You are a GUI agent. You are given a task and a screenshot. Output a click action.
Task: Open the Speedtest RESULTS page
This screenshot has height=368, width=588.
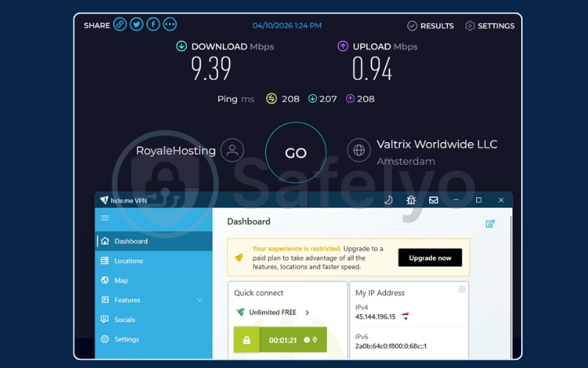[431, 26]
